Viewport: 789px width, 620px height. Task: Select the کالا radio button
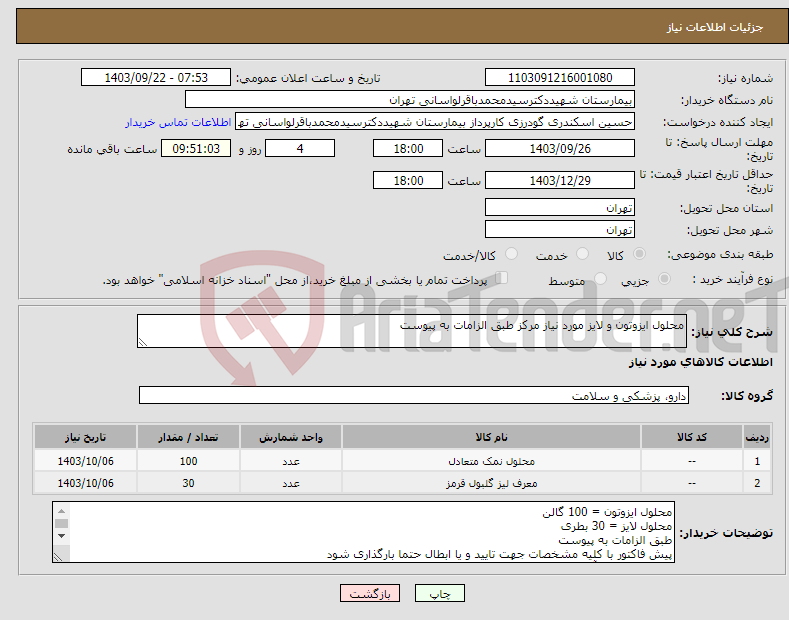[x=639, y=254]
